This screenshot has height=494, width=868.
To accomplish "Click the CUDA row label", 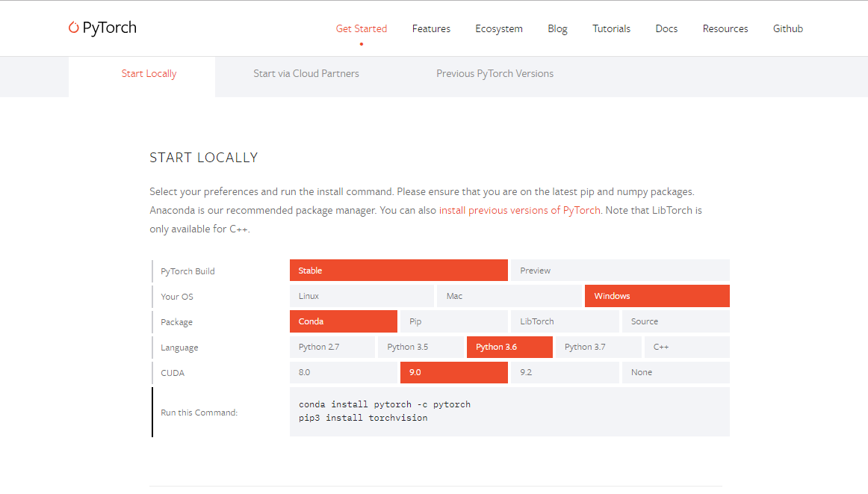I will point(173,373).
